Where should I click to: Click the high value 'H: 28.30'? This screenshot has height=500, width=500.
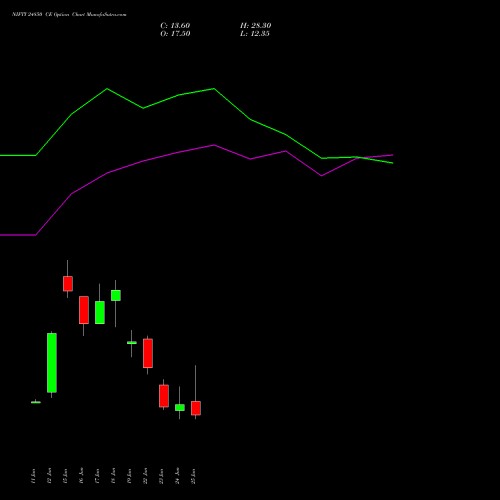(255, 26)
